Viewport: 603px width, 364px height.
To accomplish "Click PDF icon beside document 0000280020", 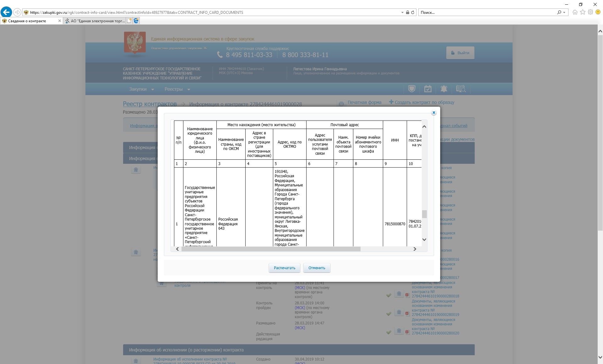I will coord(407,332).
